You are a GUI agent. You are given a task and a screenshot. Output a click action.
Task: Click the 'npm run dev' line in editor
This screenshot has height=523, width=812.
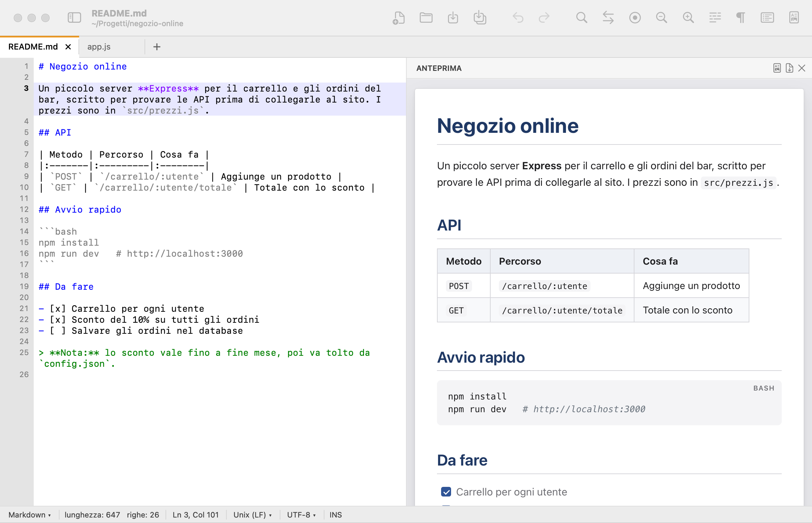[x=140, y=254]
